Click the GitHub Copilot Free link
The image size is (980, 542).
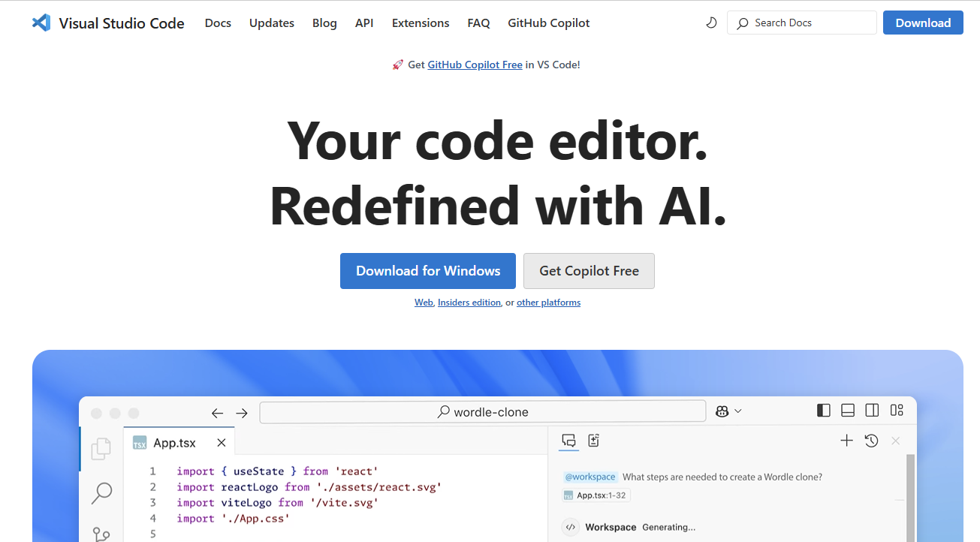pyautogui.click(x=475, y=65)
